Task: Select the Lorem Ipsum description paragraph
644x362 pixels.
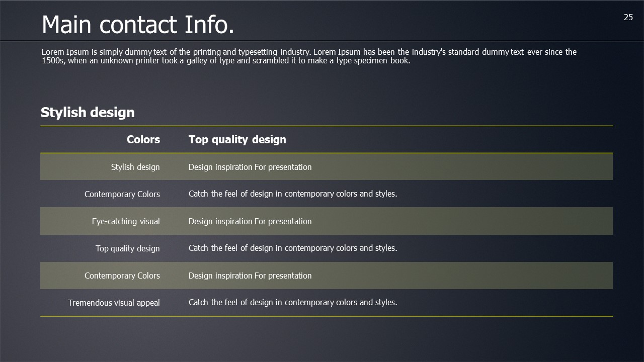Action: point(309,56)
